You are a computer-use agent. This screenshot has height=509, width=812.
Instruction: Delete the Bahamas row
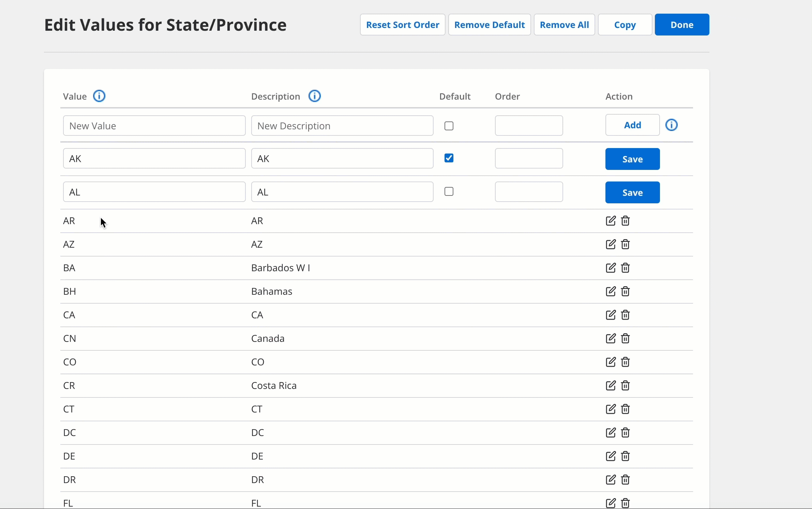pos(626,291)
